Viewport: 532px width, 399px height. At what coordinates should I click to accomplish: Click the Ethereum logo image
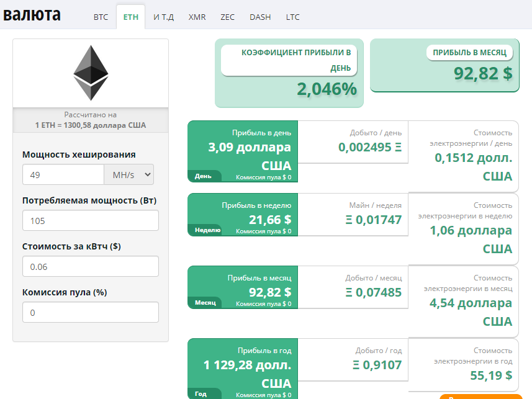coord(91,73)
